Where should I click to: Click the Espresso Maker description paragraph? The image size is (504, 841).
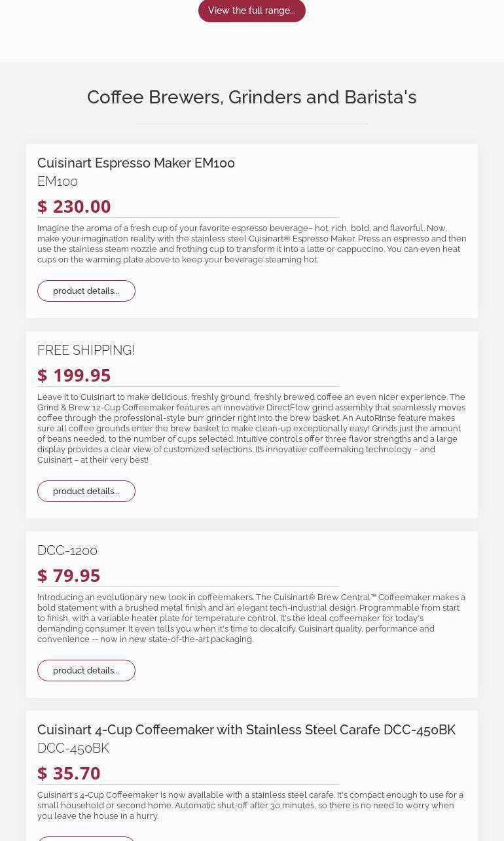[252, 244]
